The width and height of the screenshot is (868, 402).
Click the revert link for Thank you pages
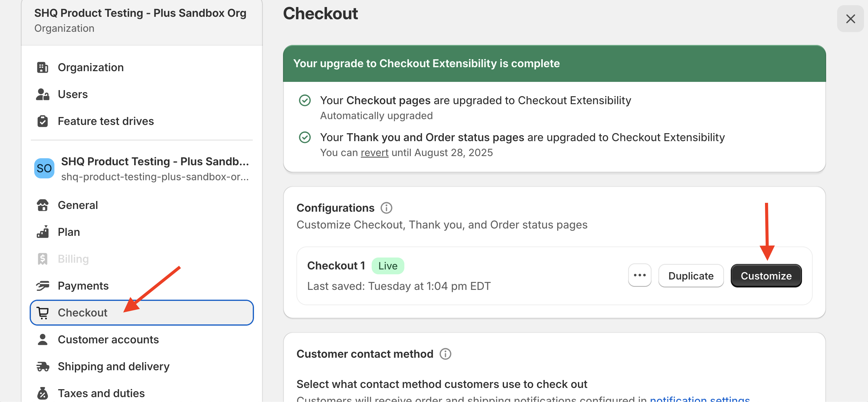point(374,152)
